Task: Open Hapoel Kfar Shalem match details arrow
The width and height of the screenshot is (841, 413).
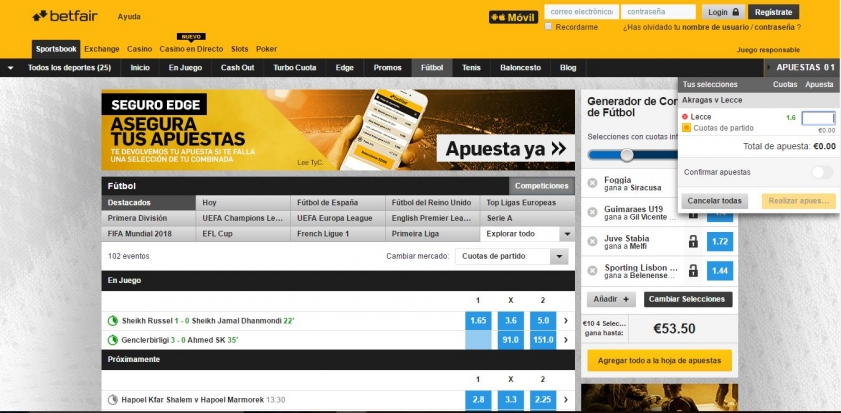Action: pyautogui.click(x=565, y=400)
